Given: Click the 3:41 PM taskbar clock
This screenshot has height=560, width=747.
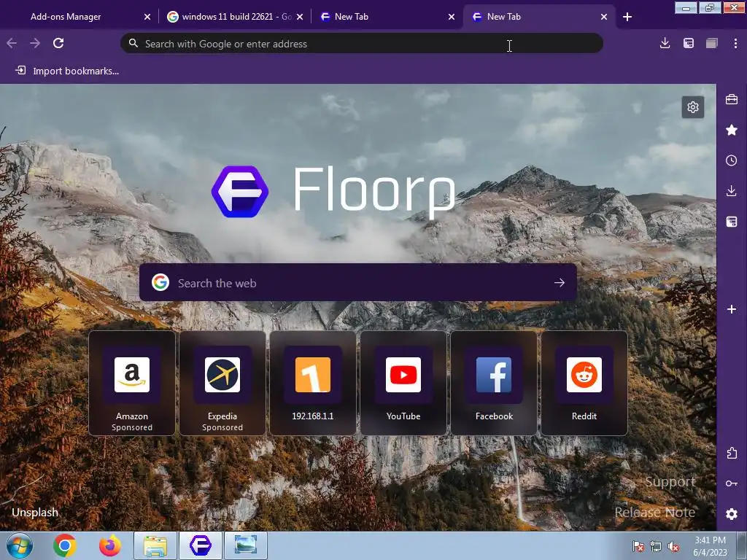Looking at the screenshot, I should pyautogui.click(x=710, y=546).
